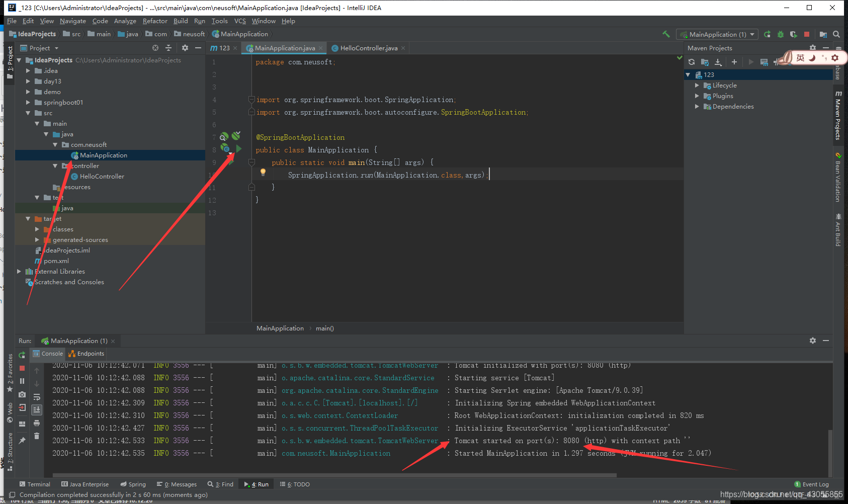Expand the springboot01 folder
The height and width of the screenshot is (504, 848).
pos(28,102)
